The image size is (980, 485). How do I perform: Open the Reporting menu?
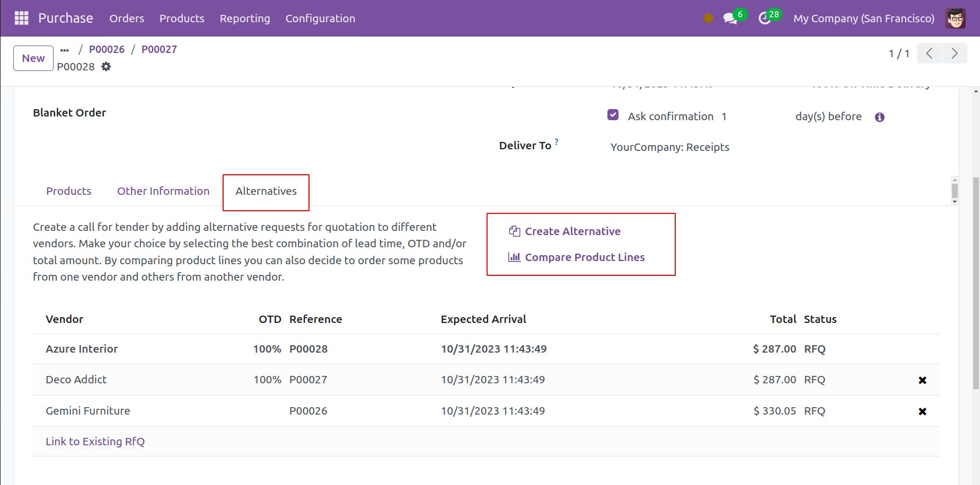tap(245, 19)
